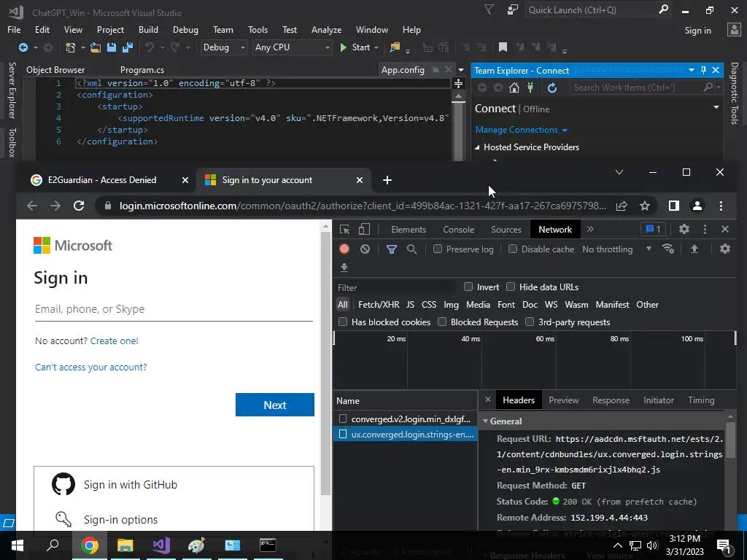Click the Next button on Microsoft sign in

[275, 405]
